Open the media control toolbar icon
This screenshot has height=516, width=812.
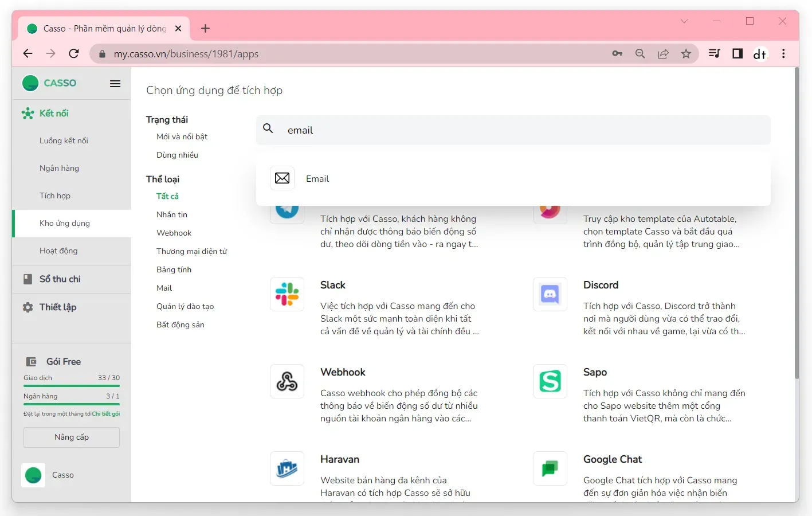[715, 54]
